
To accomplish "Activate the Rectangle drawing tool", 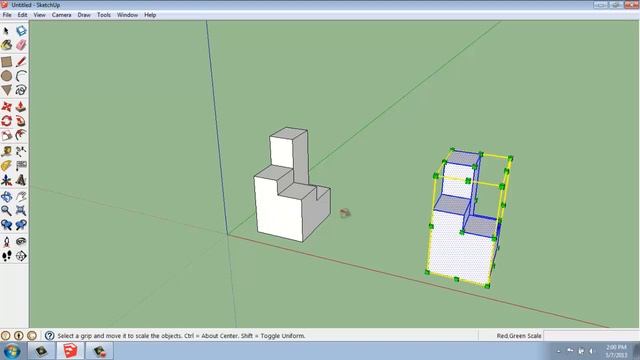I will (6, 62).
